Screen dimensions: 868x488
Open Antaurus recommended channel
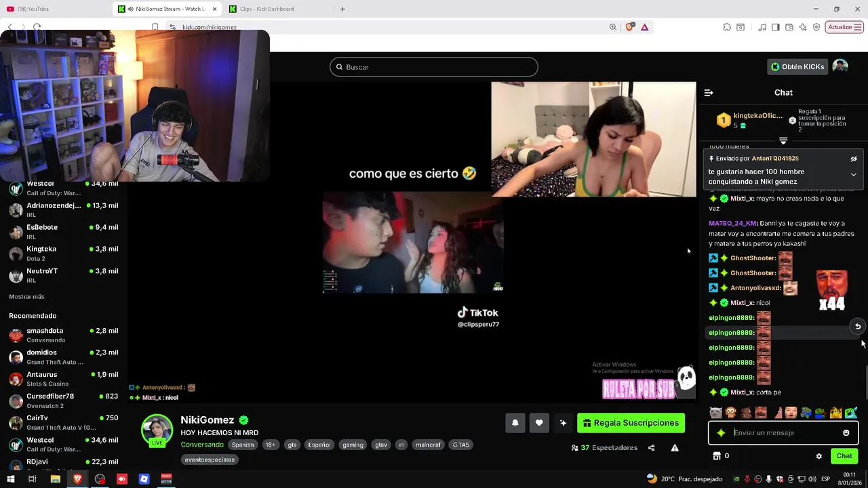[x=64, y=379]
